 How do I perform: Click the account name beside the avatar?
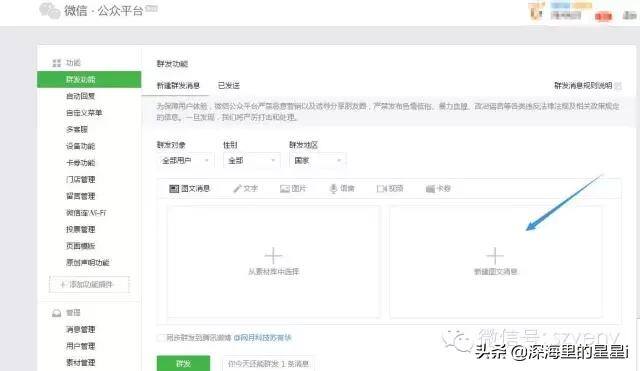click(x=566, y=16)
